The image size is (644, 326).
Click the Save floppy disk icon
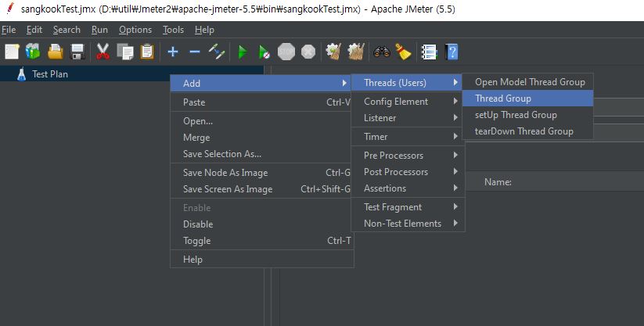77,52
